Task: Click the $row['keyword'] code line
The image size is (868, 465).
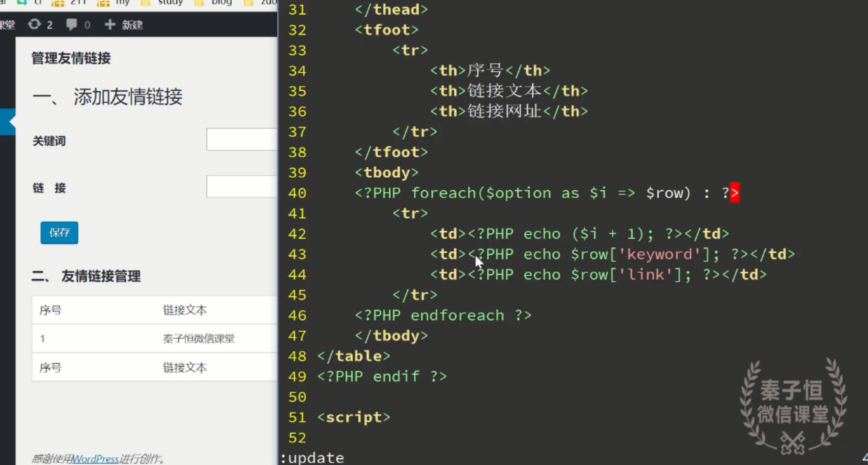Action: (x=613, y=254)
